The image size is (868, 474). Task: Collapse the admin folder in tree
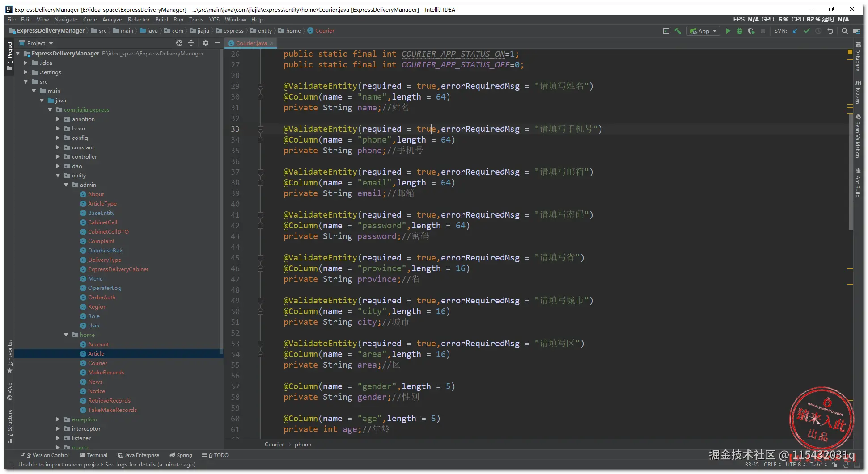click(66, 185)
